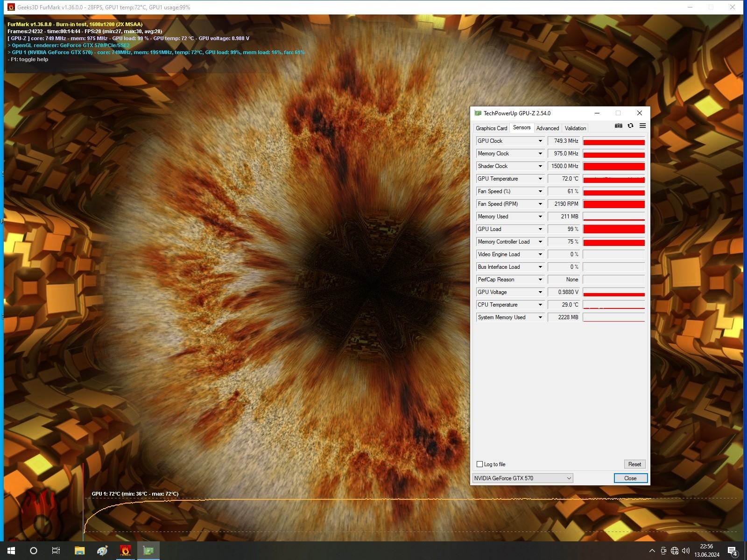This screenshot has height=560, width=747.
Task: Expand the GPU Voltage sensor dropdown
Action: coord(540,292)
